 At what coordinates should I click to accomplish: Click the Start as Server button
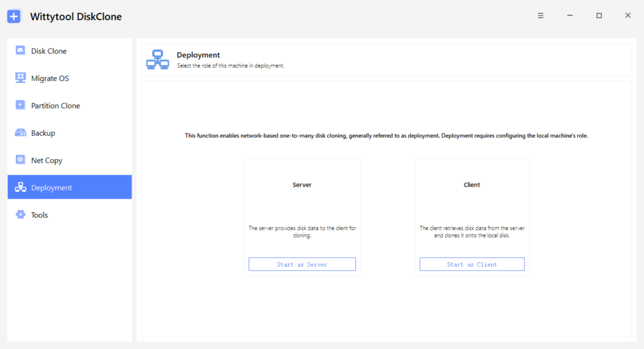[302, 264]
